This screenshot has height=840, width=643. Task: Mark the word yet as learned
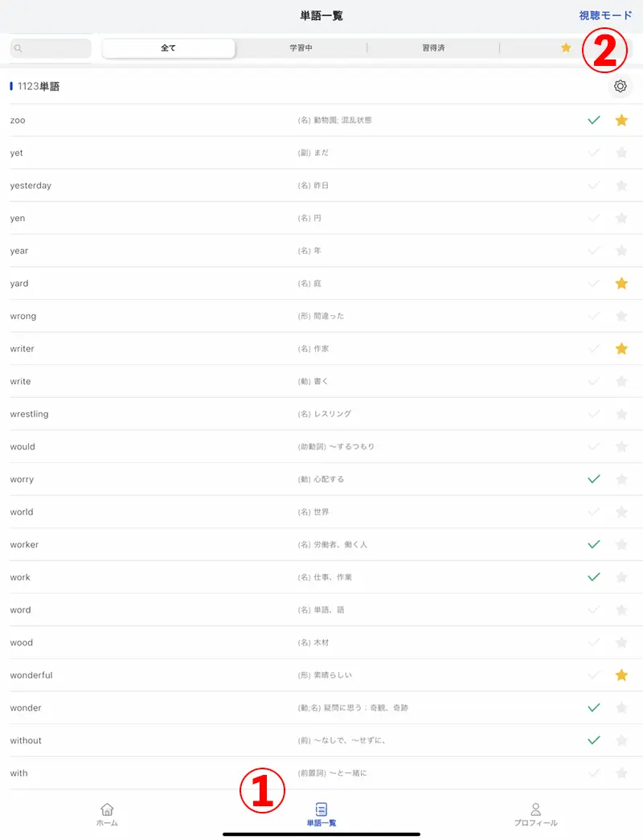tap(594, 153)
